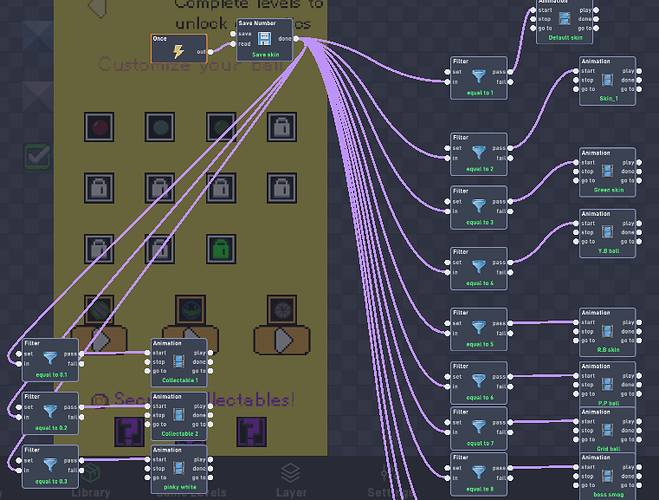Select the green unlocked padlock skin slot
This screenshot has height=500, width=659.
(x=221, y=249)
